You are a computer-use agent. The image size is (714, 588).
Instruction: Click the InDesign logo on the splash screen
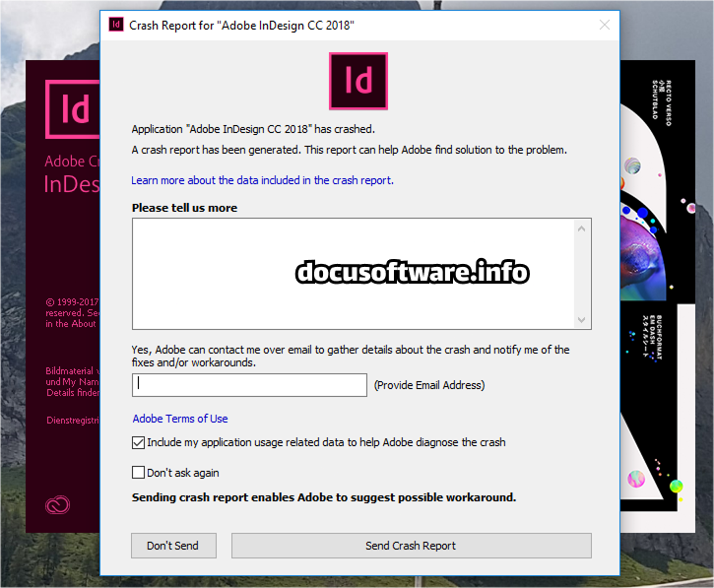tap(72, 108)
